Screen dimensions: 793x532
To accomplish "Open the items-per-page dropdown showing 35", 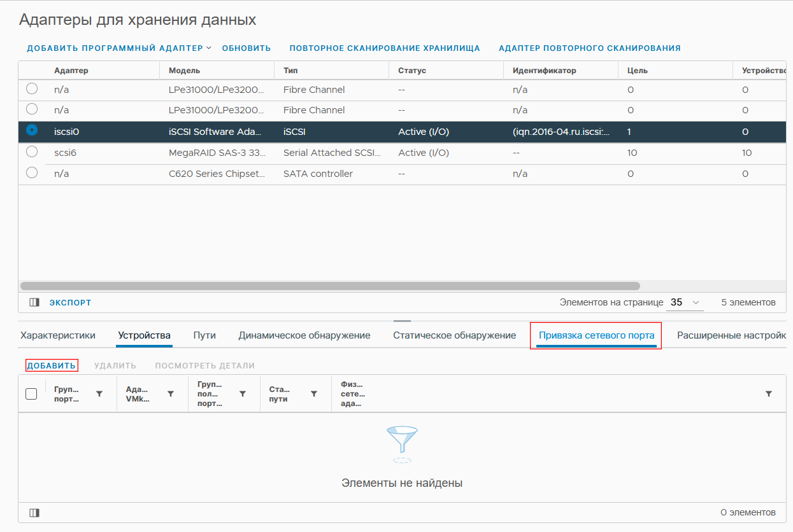I will point(685,302).
